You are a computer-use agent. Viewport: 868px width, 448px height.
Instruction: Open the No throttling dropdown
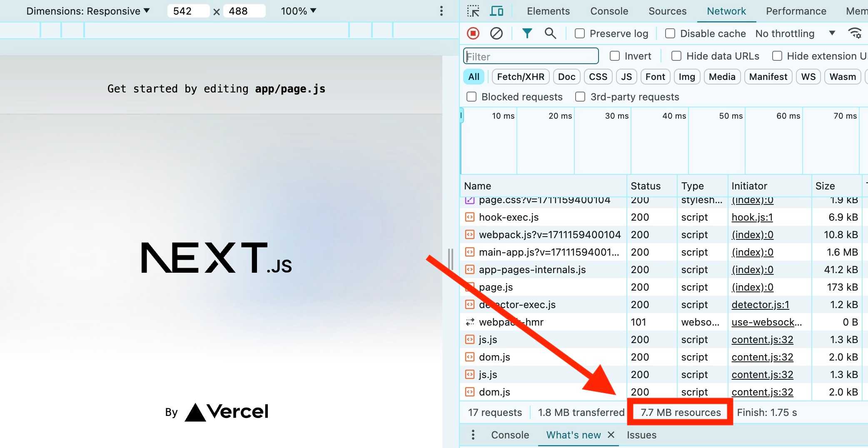795,33
